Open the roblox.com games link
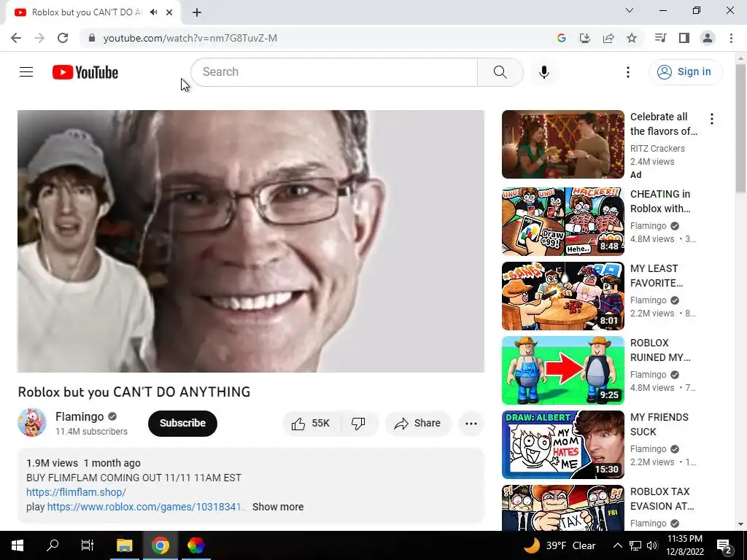 (145, 507)
